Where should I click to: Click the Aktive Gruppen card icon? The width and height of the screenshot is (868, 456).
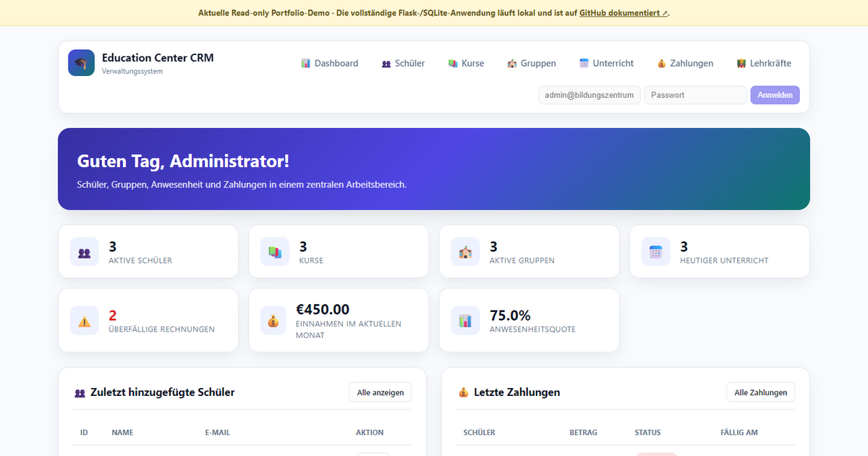click(465, 253)
